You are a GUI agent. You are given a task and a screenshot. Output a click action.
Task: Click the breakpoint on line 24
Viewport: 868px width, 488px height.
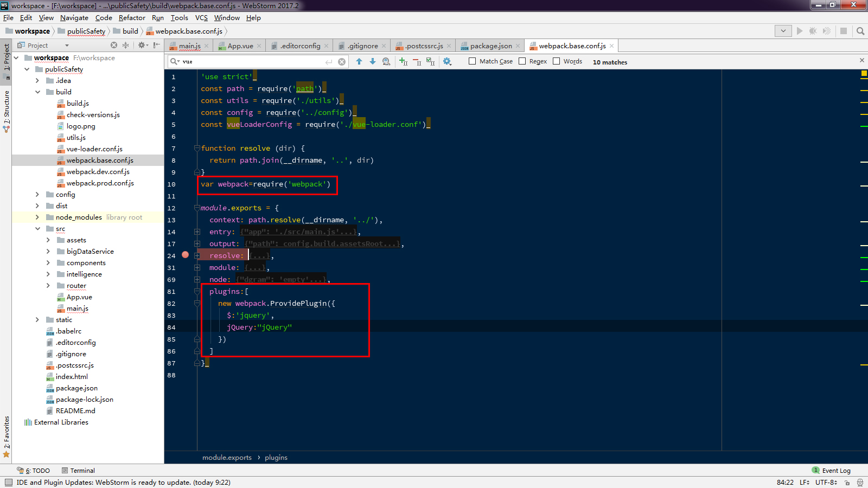[x=186, y=255]
